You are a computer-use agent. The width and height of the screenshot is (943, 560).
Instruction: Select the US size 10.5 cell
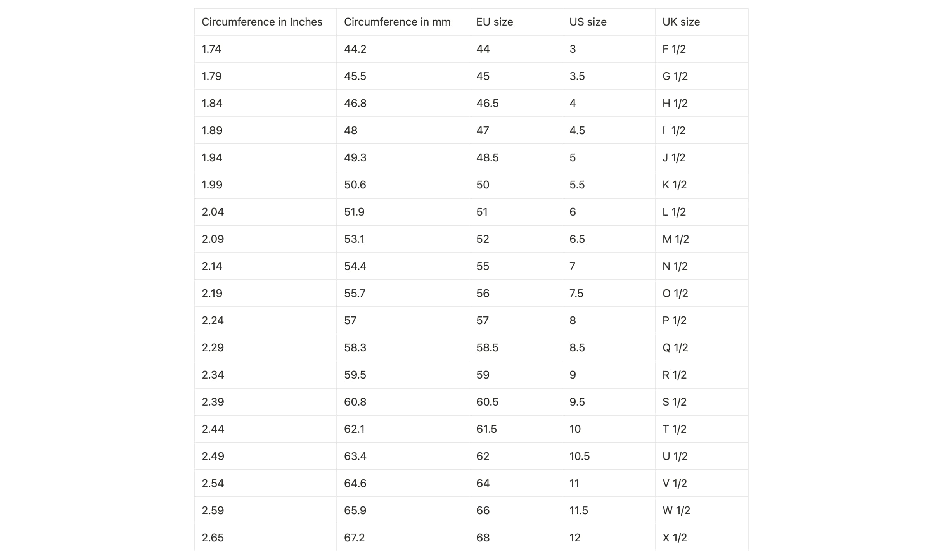[x=579, y=456]
